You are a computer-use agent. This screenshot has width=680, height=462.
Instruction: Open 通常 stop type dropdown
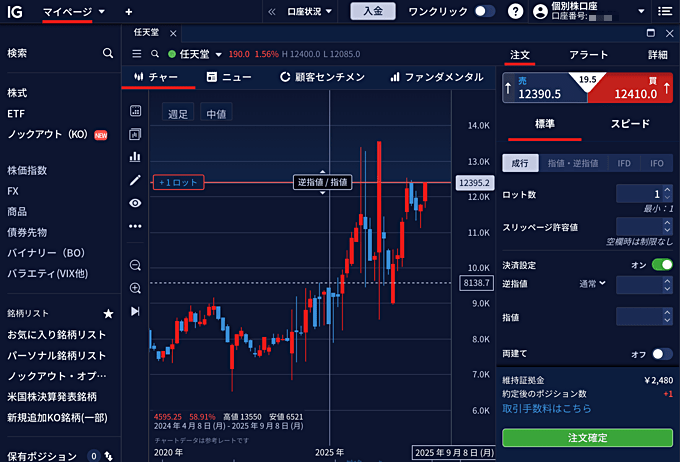tap(592, 284)
